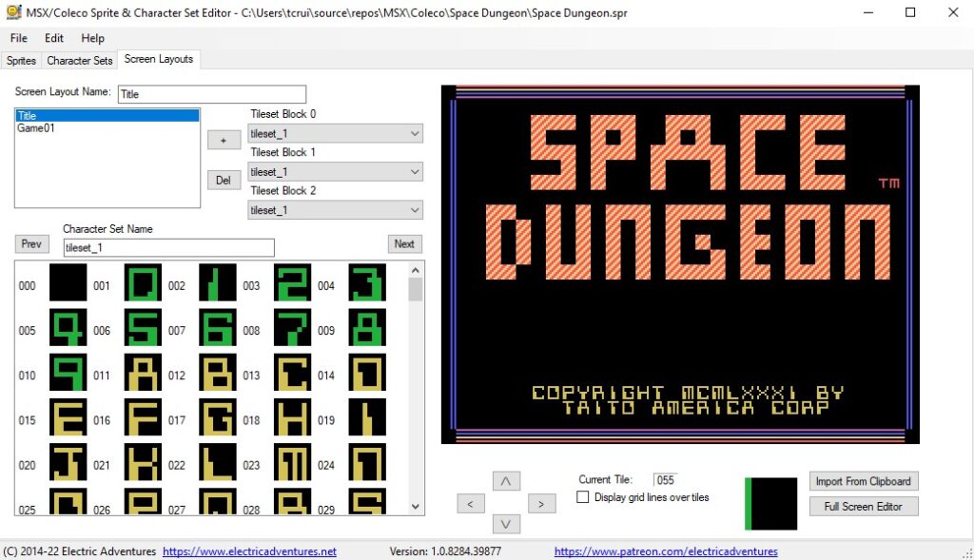The width and height of the screenshot is (974, 560).
Task: Select tile 023 with yellow letter M
Action: (x=293, y=462)
